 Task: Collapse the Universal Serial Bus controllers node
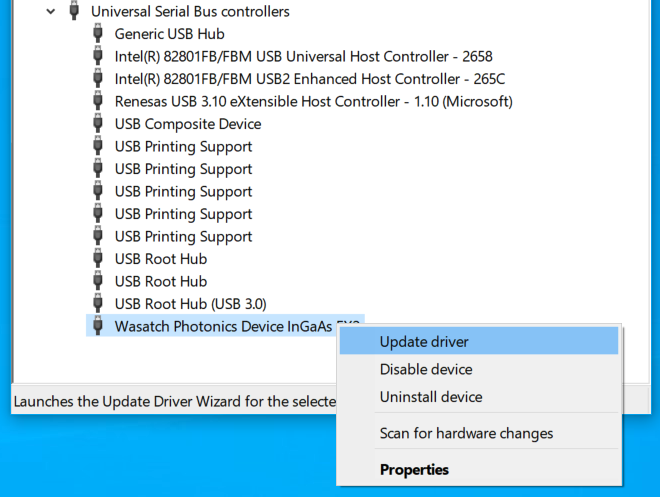(x=51, y=11)
